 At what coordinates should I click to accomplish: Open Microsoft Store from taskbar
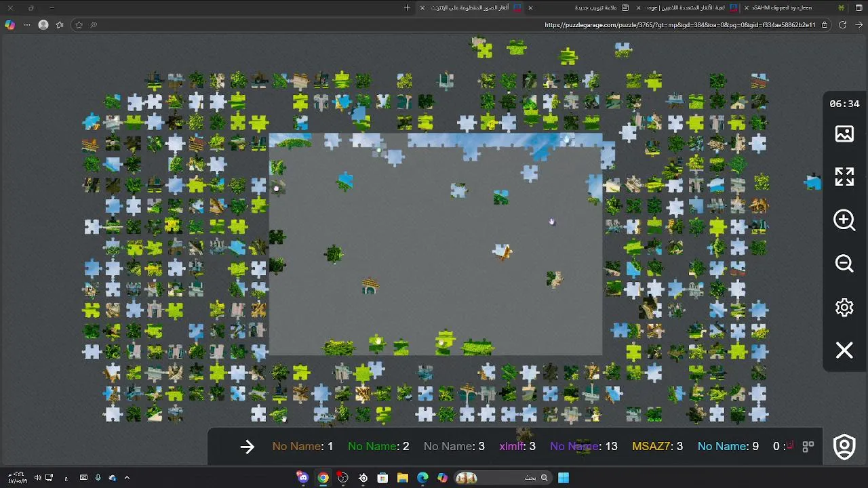click(382, 478)
